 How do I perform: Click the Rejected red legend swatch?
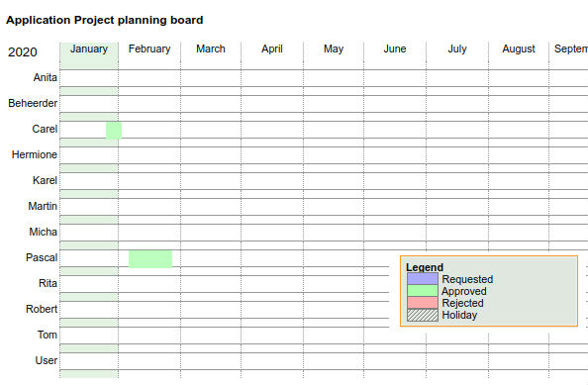click(x=423, y=303)
